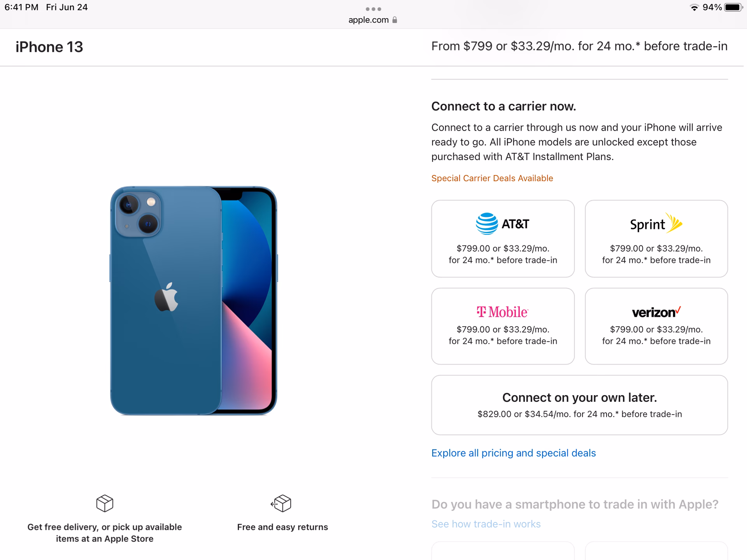Open the tab overview ellipsis in Safari toolbar

point(373,9)
